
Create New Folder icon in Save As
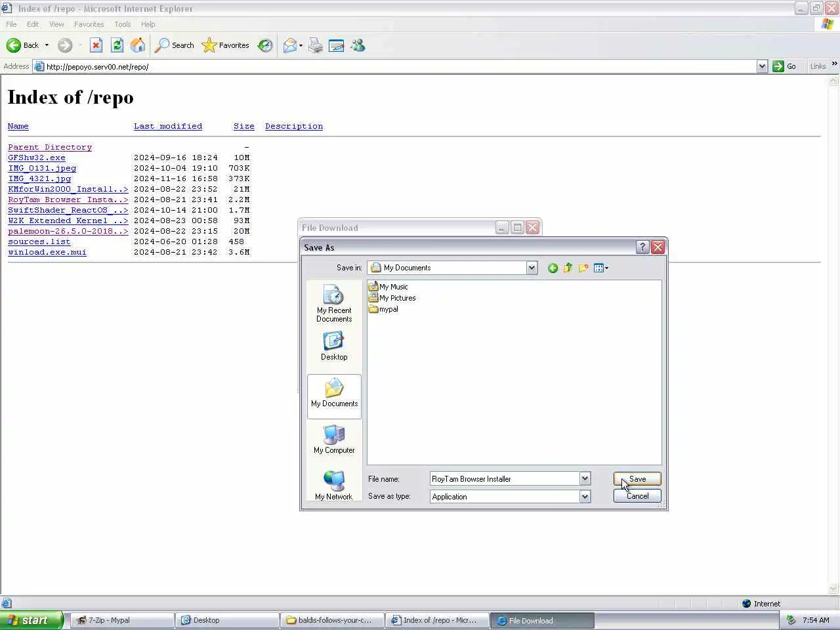coord(583,268)
